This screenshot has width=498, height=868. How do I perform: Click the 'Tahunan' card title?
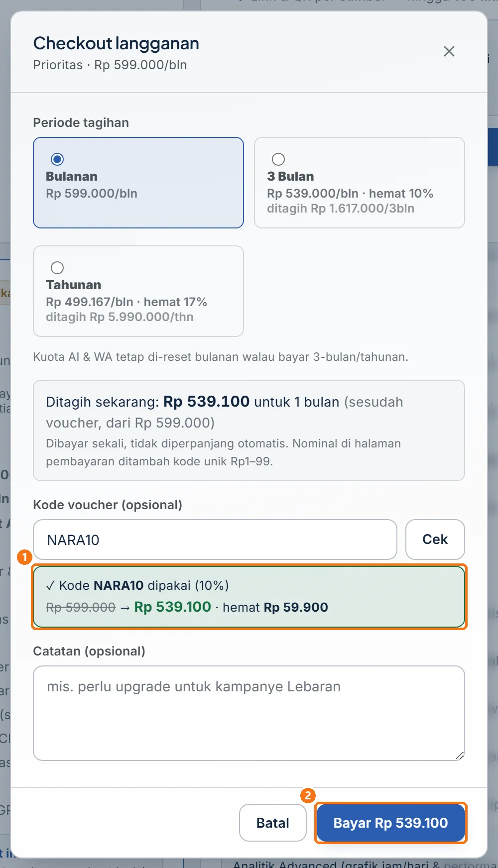point(74,285)
